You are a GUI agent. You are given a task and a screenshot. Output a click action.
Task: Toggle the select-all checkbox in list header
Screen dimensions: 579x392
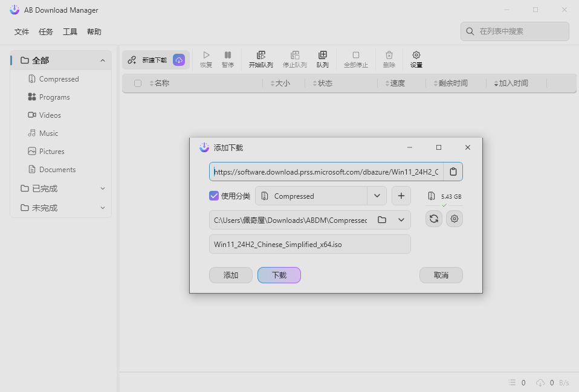coord(138,83)
